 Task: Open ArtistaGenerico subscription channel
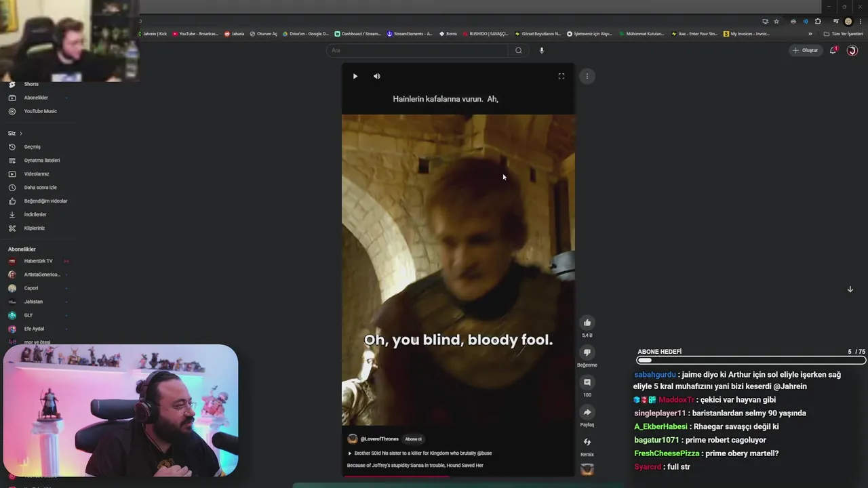(37, 274)
